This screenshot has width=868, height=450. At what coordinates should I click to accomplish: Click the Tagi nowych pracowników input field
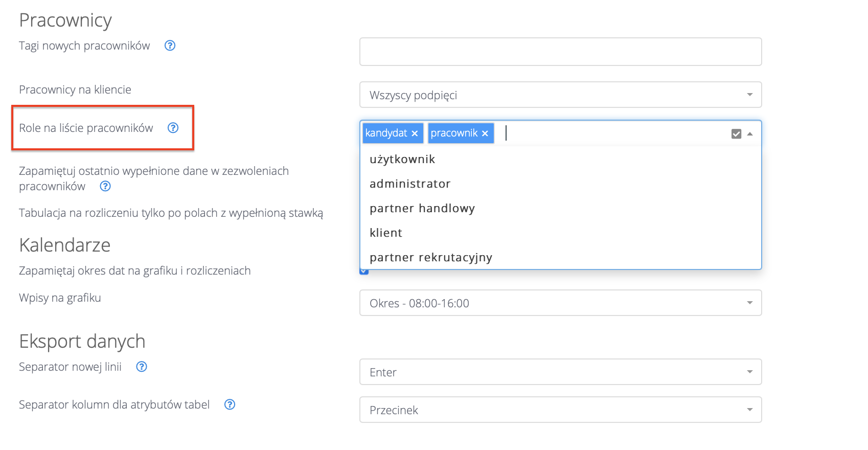(560, 52)
